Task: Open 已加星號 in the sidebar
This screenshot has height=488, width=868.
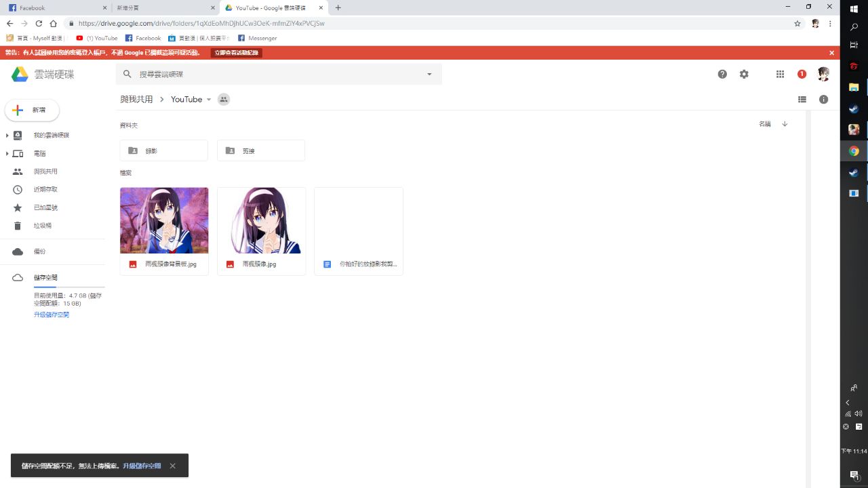Action: [x=45, y=207]
